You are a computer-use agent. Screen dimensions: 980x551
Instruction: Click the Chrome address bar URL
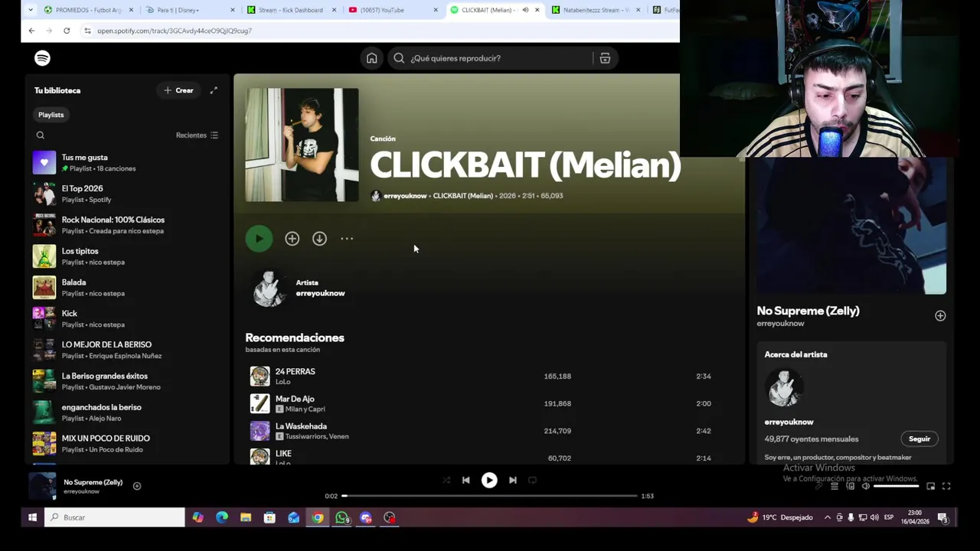click(x=175, y=31)
